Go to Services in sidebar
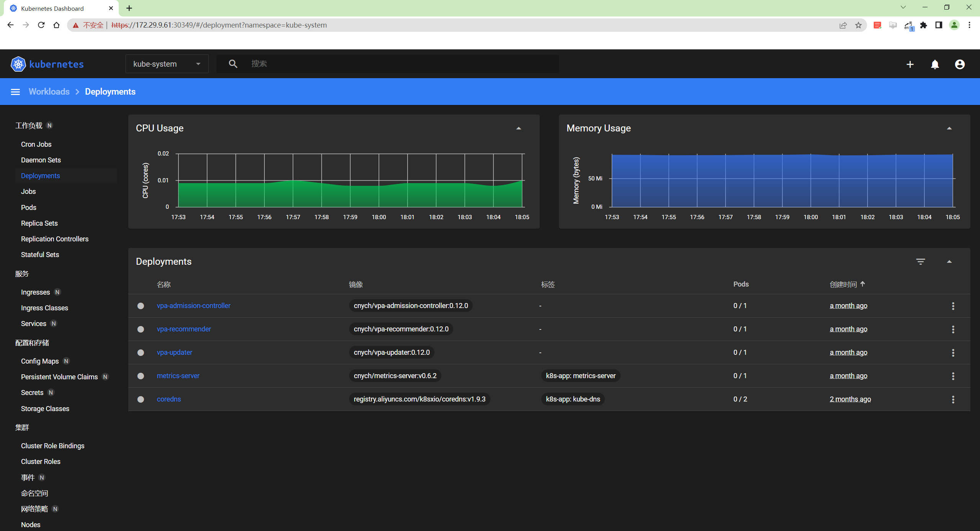 [x=34, y=324]
